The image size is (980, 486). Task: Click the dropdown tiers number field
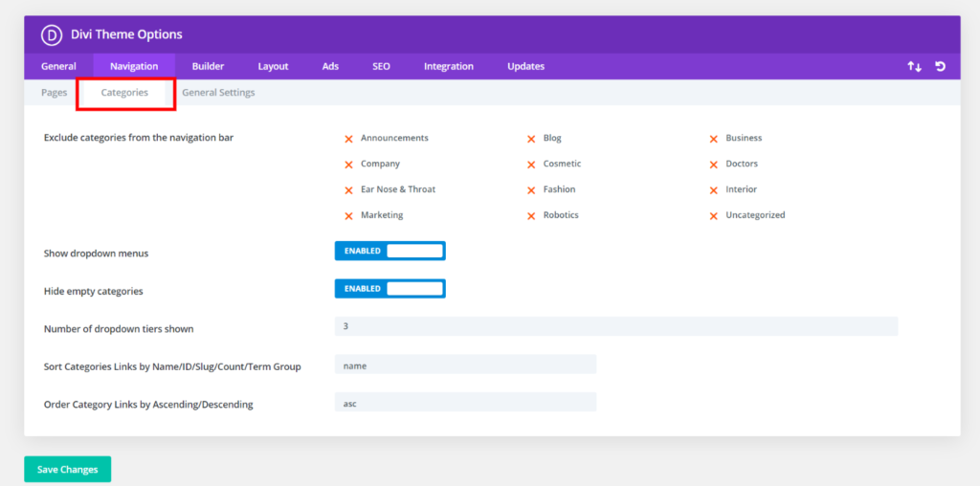tap(616, 326)
